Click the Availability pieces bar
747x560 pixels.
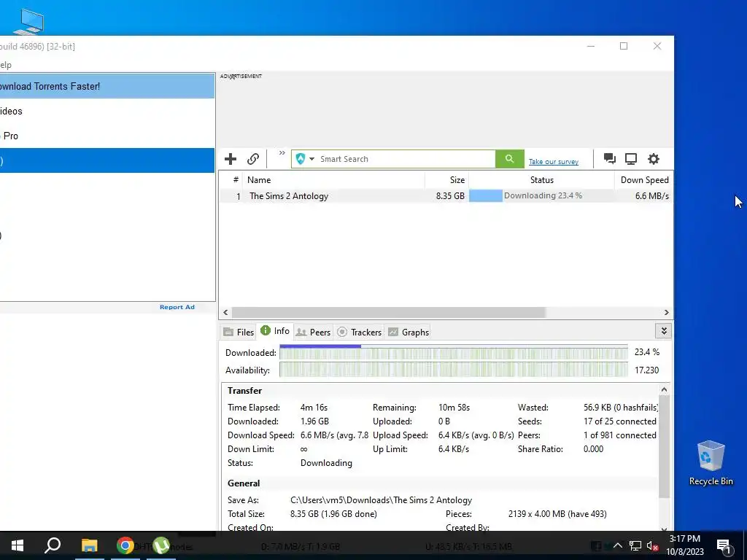tap(454, 370)
